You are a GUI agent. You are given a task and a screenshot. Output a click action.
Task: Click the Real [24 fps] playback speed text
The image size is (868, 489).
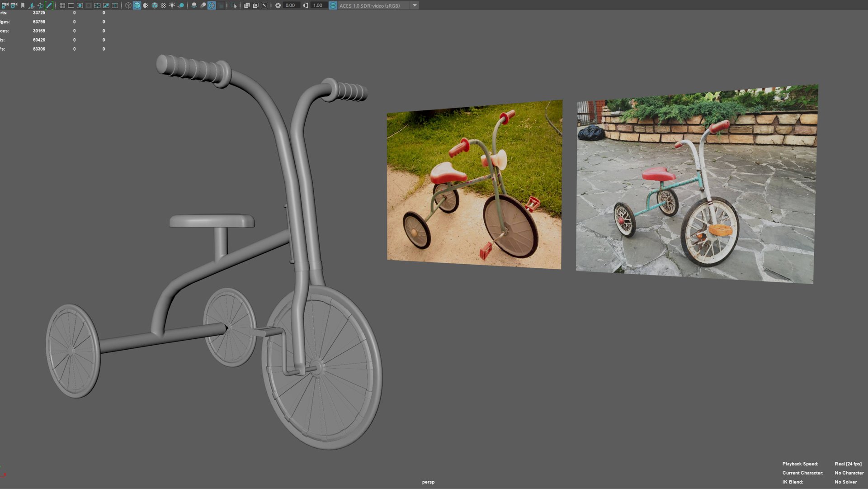848,464
